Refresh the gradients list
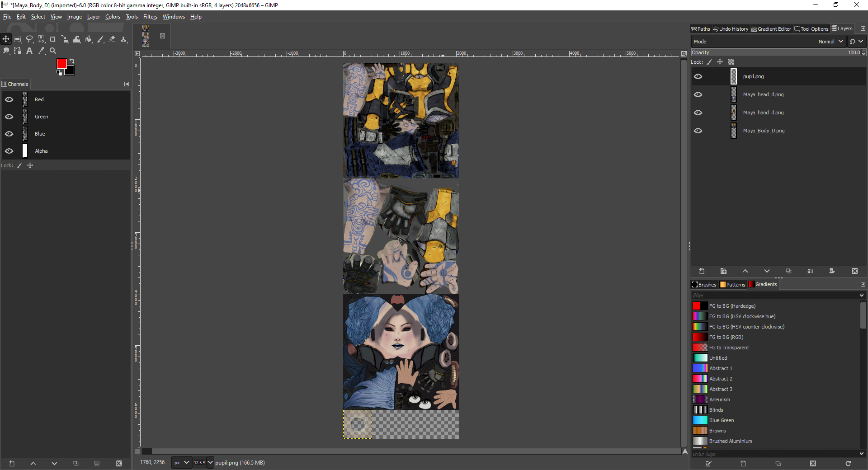 848,464
